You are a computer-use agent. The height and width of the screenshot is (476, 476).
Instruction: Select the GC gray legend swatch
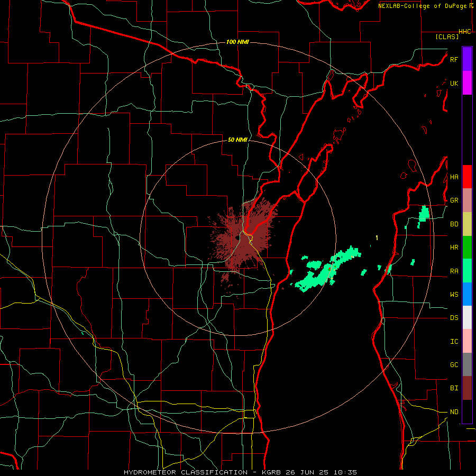[x=467, y=364]
